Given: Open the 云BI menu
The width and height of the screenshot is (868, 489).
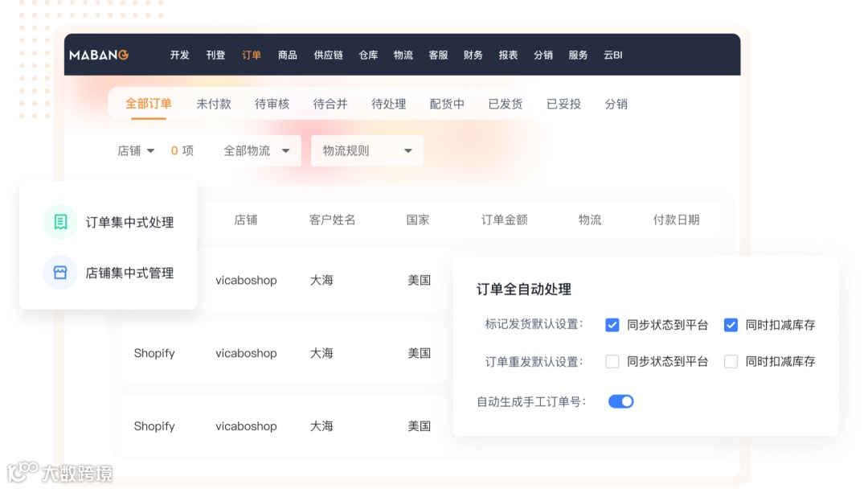Looking at the screenshot, I should tap(612, 55).
